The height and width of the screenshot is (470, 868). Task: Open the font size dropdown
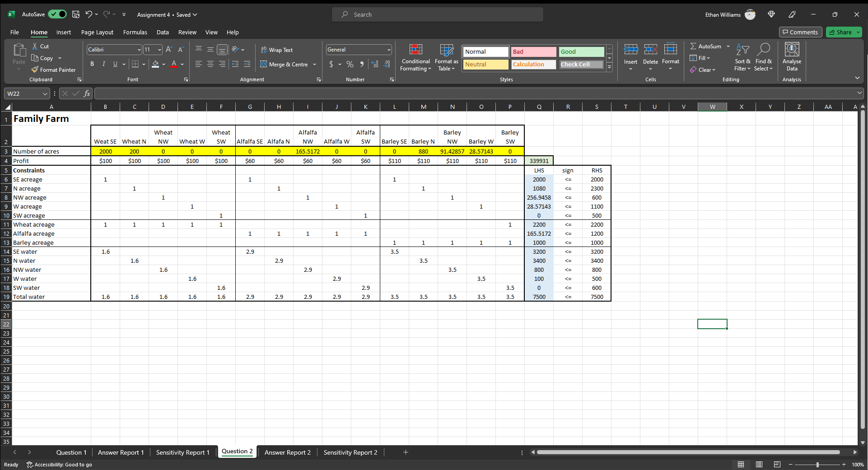point(159,50)
